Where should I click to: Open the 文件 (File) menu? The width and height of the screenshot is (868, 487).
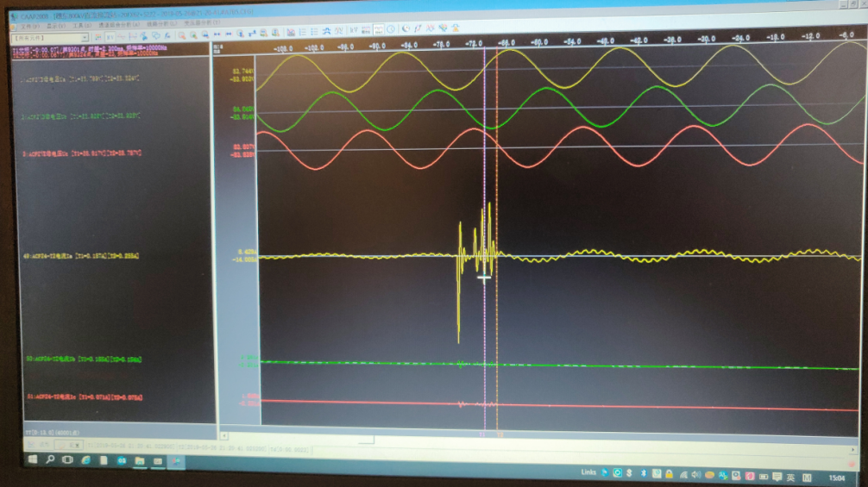[x=29, y=27]
